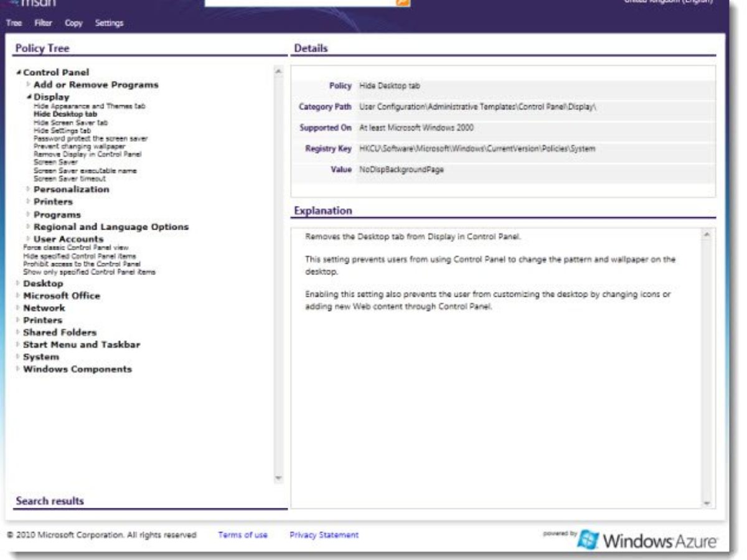Viewport: 747px width, 560px height.
Task: Click the Category Path value text
Action: (x=478, y=106)
